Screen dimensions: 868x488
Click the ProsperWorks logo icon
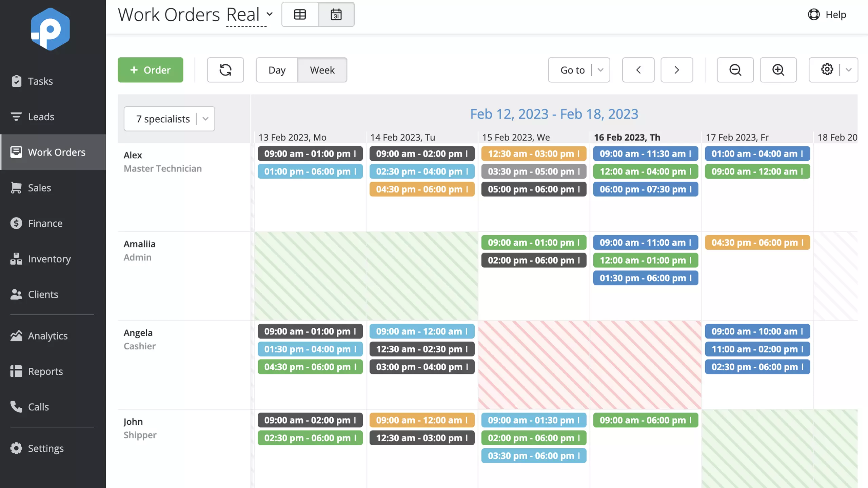pos(50,29)
